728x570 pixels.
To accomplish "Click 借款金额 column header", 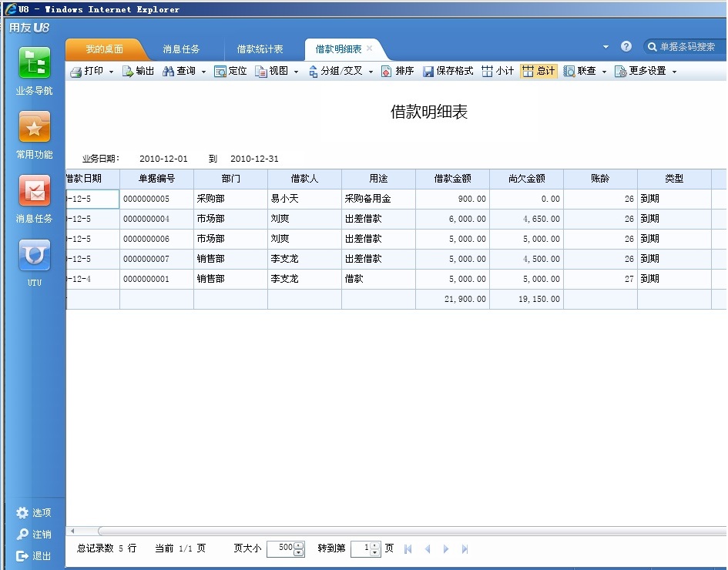I will [453, 179].
